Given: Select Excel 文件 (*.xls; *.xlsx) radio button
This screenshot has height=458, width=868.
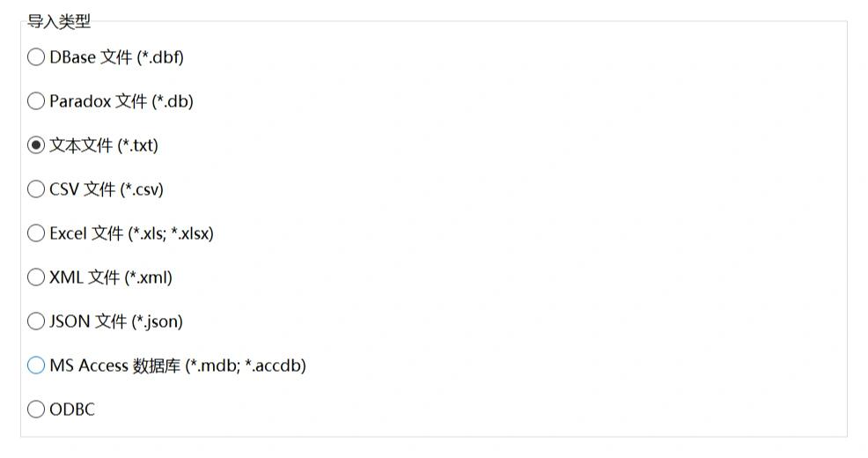Looking at the screenshot, I should coord(36,233).
